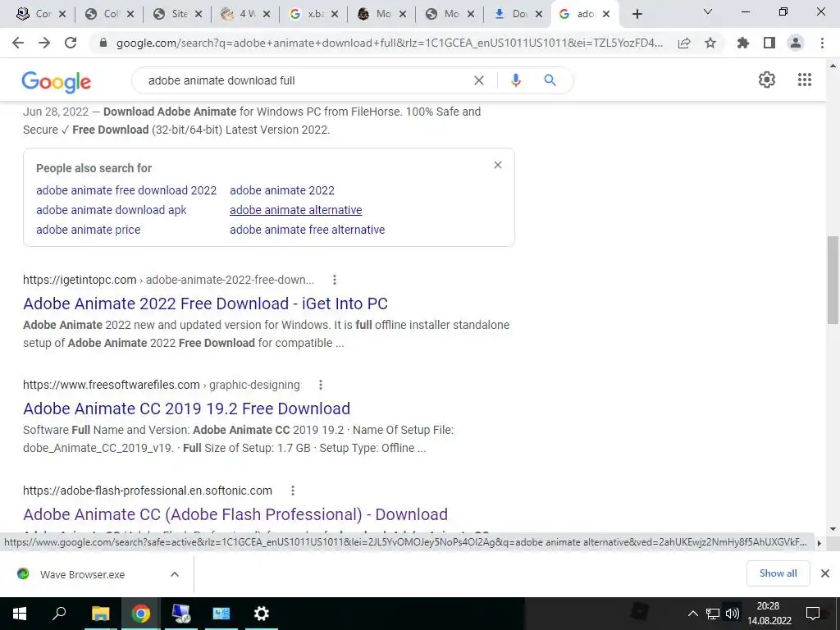This screenshot has height=630, width=840.
Task: Reload the current page
Action: point(71,43)
